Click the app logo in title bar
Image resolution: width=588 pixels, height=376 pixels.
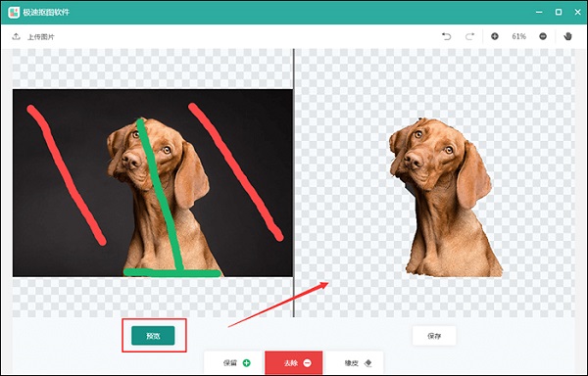pos(14,12)
